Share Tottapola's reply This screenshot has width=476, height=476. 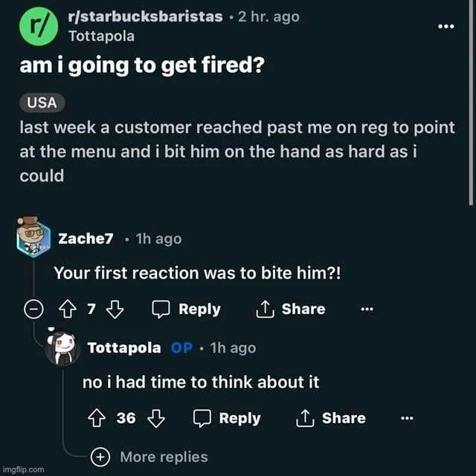click(x=331, y=418)
